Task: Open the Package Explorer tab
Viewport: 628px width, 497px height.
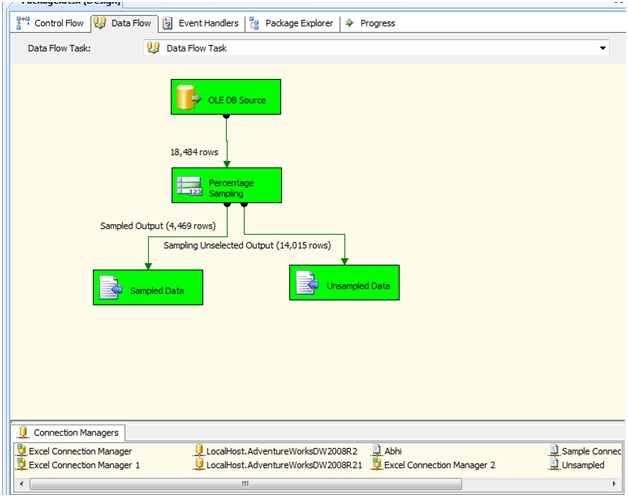Action: click(x=292, y=23)
